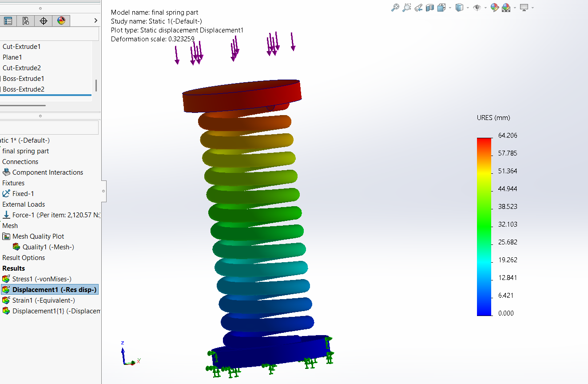
Task: Click the Quality1 mesh plot icon
Action: point(16,247)
